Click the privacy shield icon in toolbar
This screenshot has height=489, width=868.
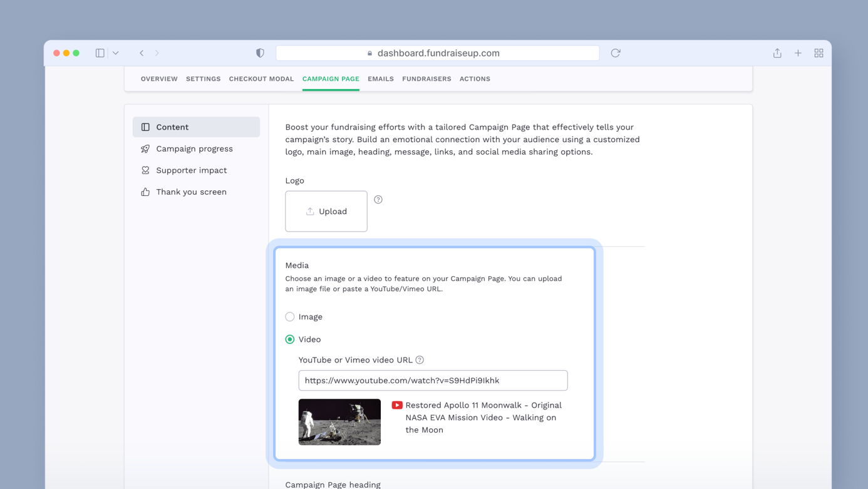(260, 53)
